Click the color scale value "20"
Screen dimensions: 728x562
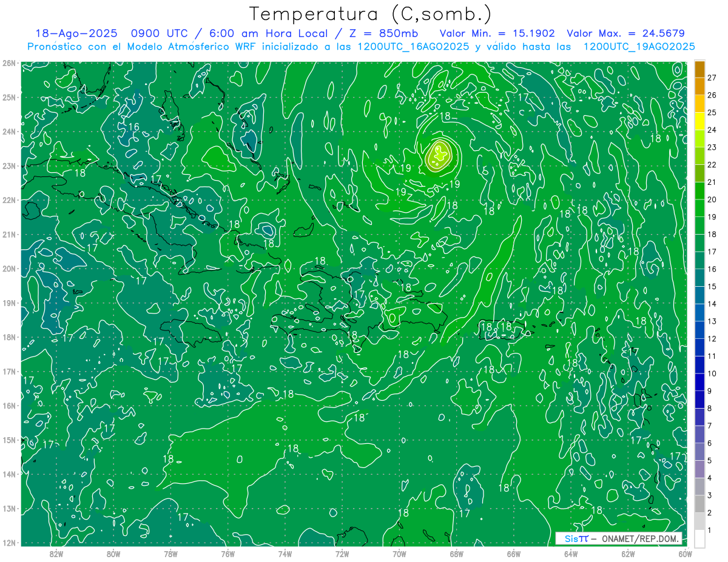(712, 199)
